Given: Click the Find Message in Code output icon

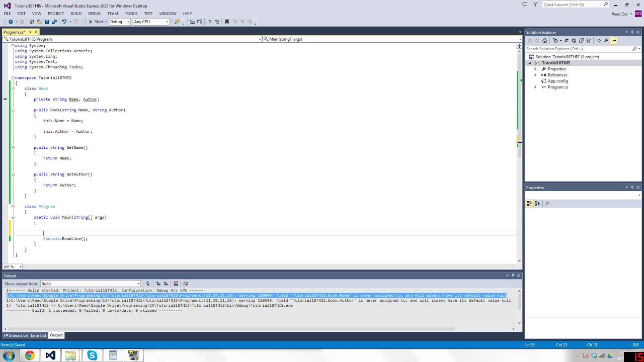Looking at the screenshot, I should pos(148,284).
